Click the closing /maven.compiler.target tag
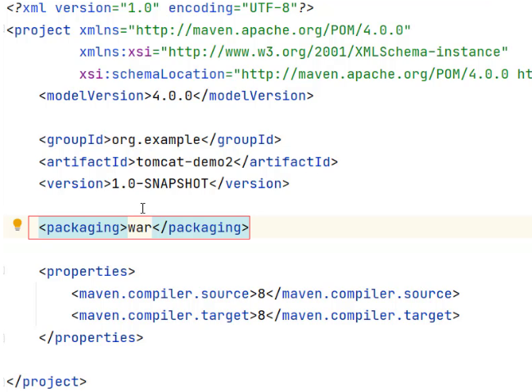This screenshot has width=532, height=392. point(363,315)
